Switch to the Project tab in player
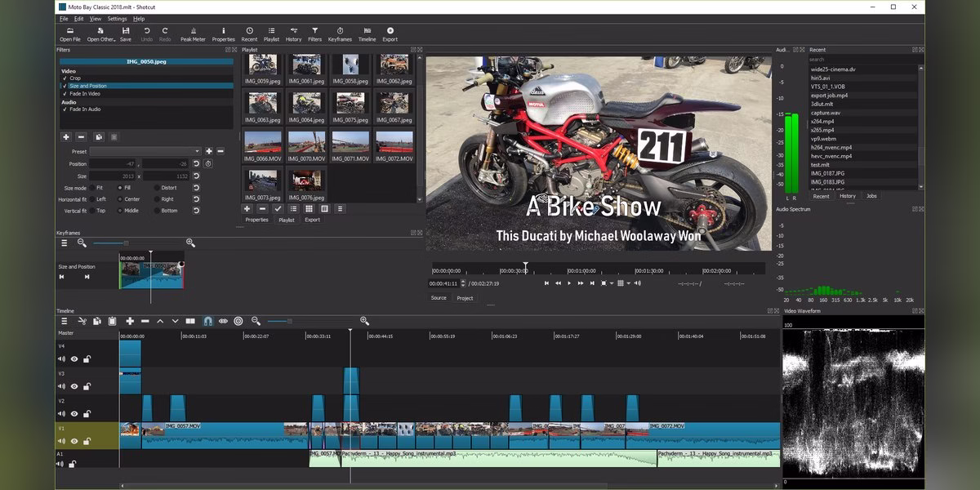The height and width of the screenshot is (490, 980). click(465, 298)
